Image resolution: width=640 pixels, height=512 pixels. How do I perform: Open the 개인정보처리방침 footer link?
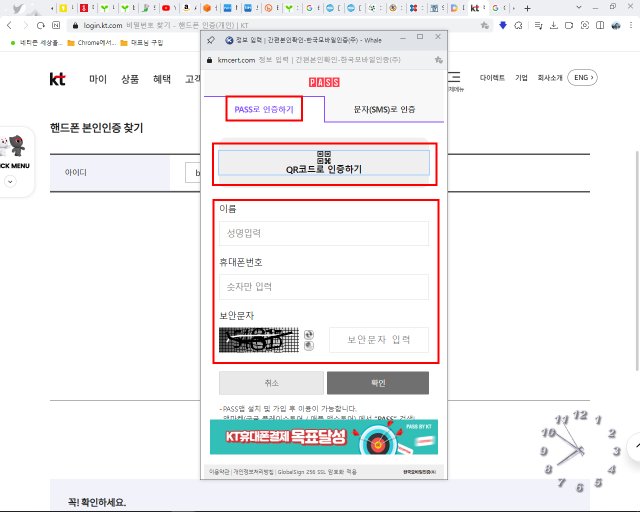pos(253,472)
